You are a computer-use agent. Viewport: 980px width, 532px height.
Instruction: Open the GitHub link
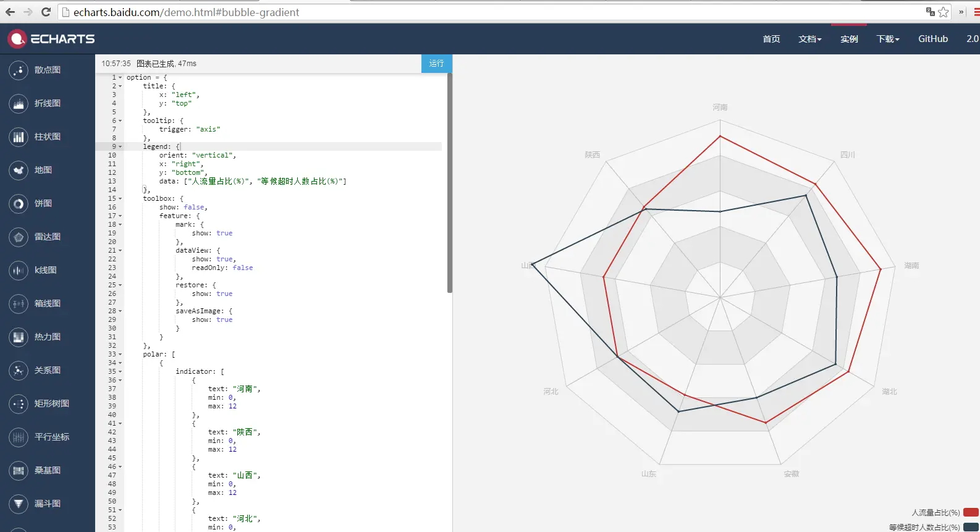click(933, 39)
